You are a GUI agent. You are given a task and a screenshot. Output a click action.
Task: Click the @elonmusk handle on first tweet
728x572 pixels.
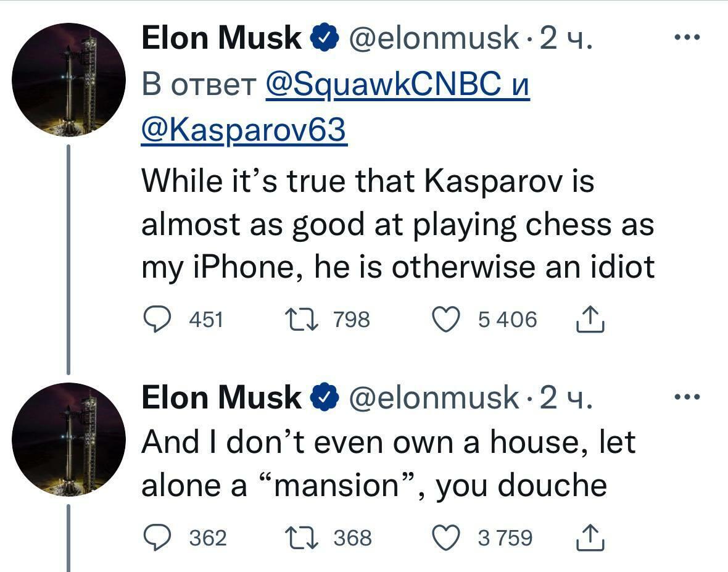434,38
